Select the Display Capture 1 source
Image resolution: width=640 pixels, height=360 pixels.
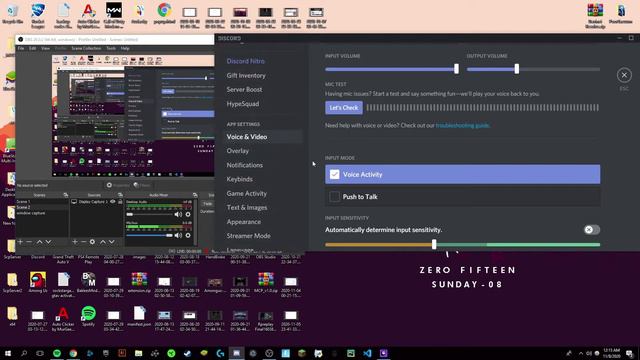[x=93, y=202]
